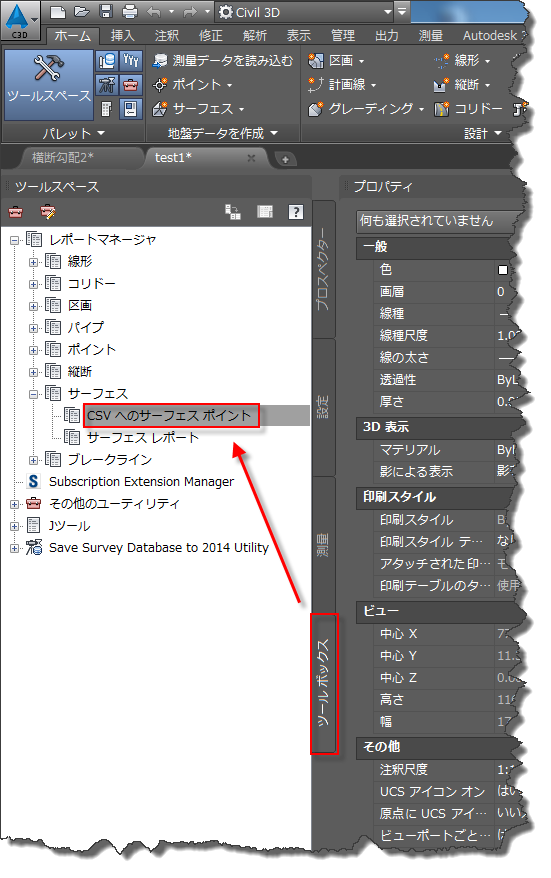Toggle the red Toolbox palette icon
551x878 pixels.
click(130, 85)
